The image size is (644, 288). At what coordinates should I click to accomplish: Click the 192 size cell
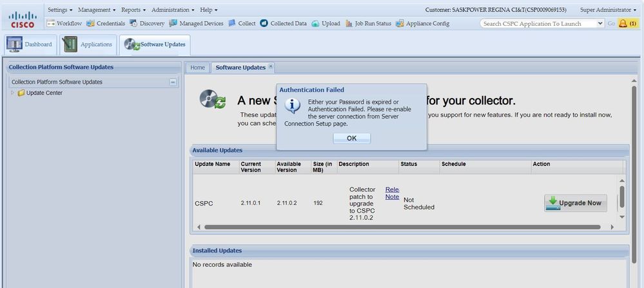318,203
